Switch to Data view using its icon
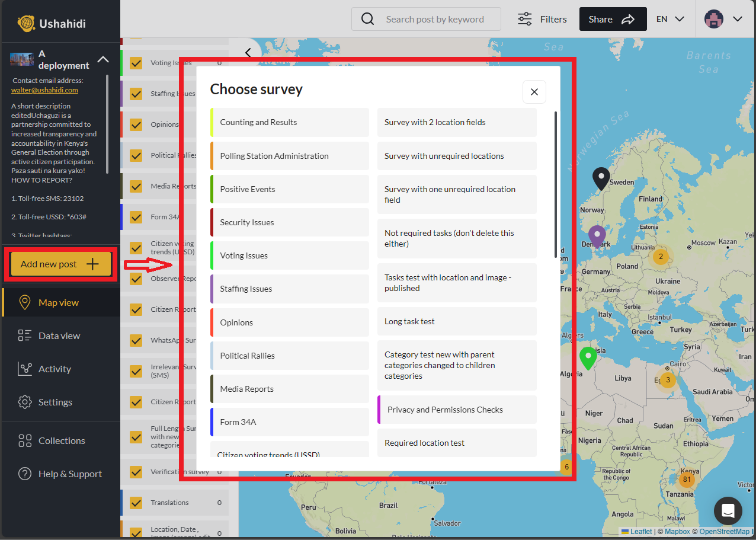This screenshot has height=540, width=756. 24,335
